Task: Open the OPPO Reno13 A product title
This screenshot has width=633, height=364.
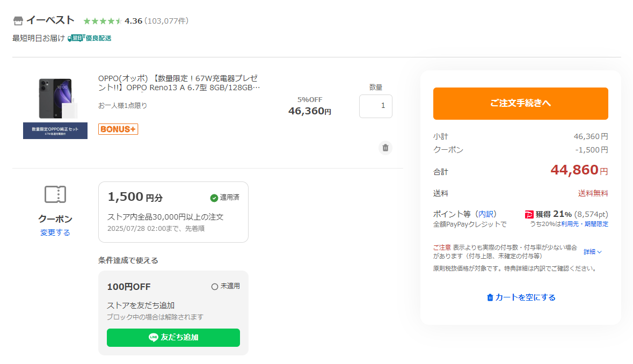Action: [179, 83]
